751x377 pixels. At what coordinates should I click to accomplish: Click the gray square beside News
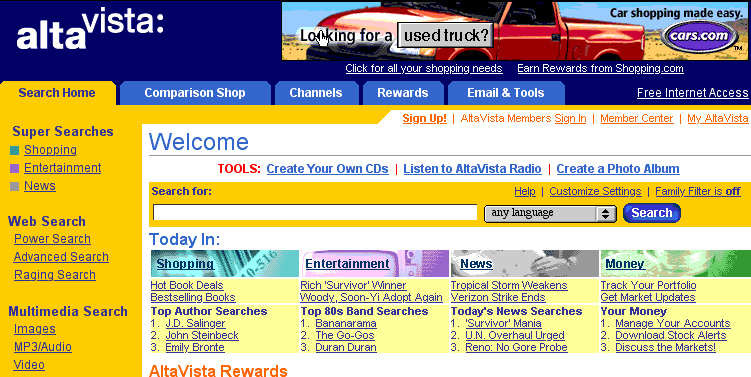[14, 186]
